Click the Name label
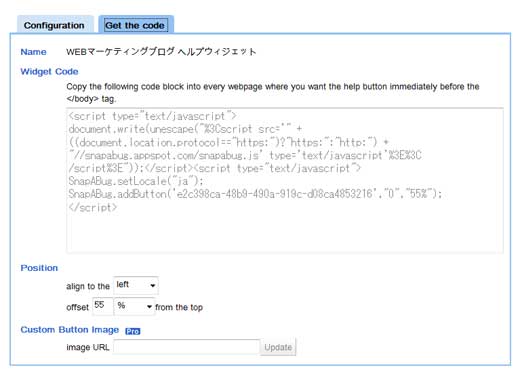522x378 pixels. [x=33, y=52]
